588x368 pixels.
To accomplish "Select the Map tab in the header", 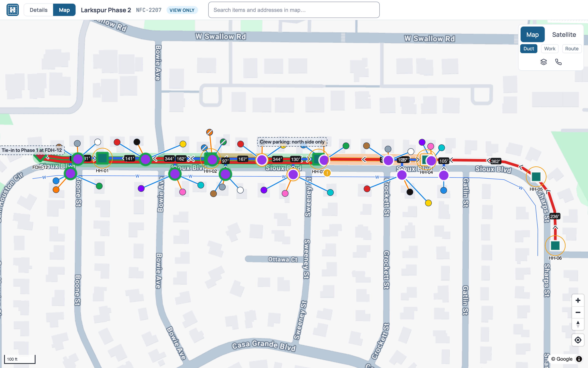I will click(x=64, y=10).
